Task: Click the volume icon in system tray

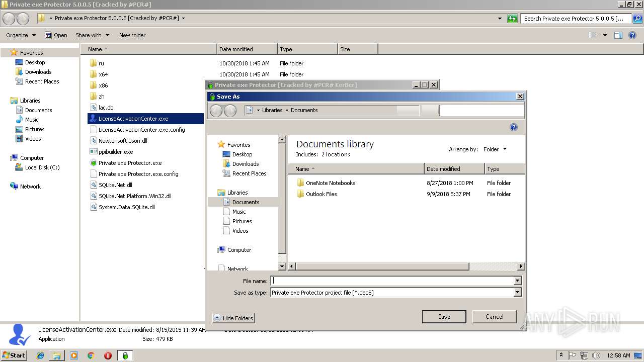Action: [596, 355]
